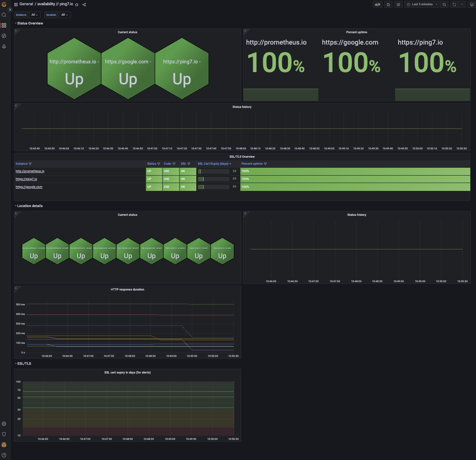Share the dashboard via share icon
The height and width of the screenshot is (460, 476).
[84, 4]
